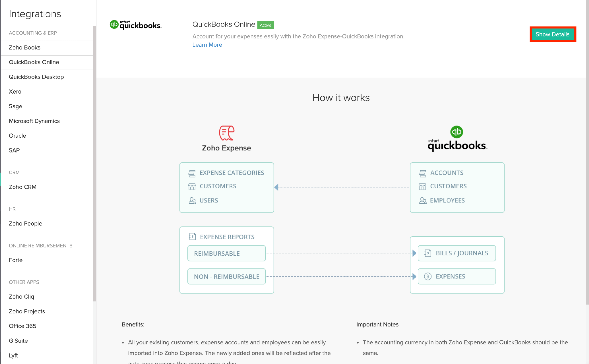589x364 pixels.
Task: Click the Bills / Journals document icon
Action: click(x=428, y=253)
